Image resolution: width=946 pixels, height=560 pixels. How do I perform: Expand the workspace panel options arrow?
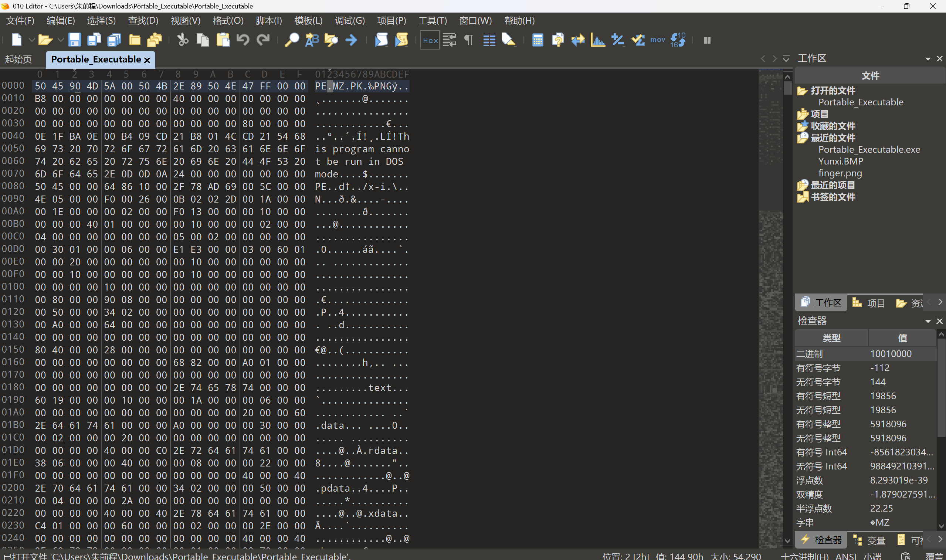(928, 59)
